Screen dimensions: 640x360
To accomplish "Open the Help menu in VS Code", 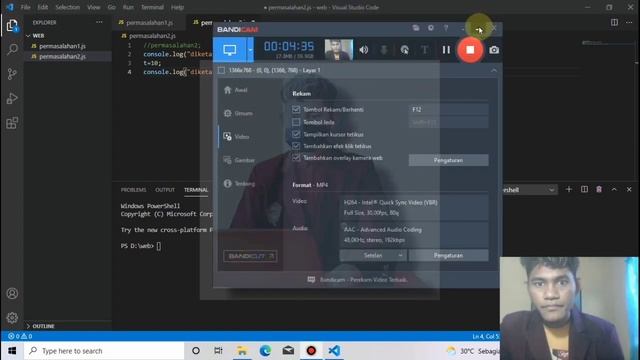I will 177,7.
